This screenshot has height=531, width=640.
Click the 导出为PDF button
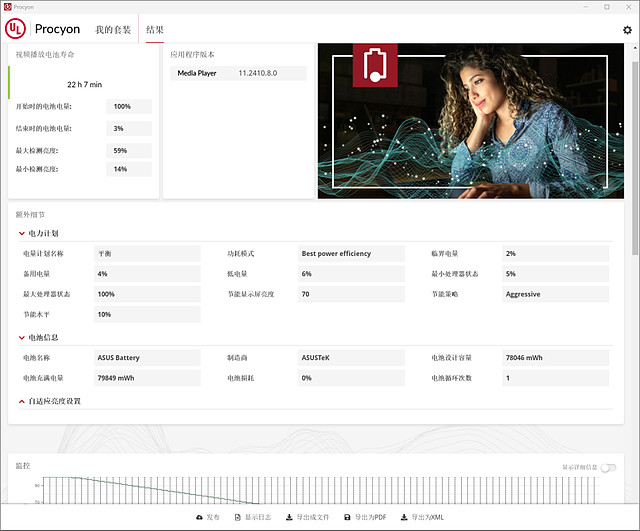coord(365,517)
